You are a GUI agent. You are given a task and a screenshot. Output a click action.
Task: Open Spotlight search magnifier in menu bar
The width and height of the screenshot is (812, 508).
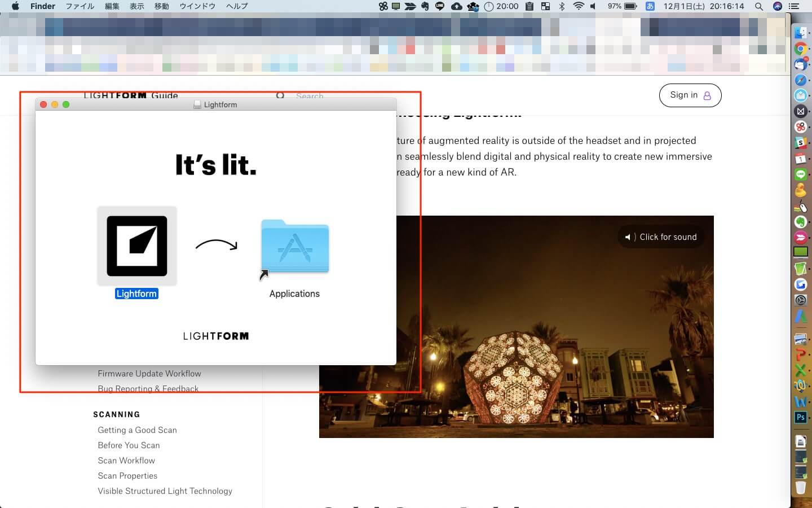(759, 6)
